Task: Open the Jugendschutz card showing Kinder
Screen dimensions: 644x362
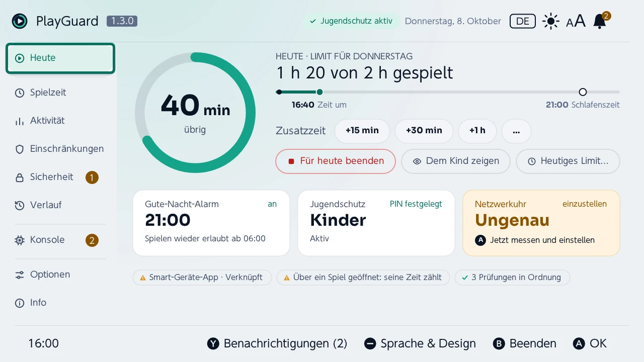Action: pyautogui.click(x=376, y=223)
